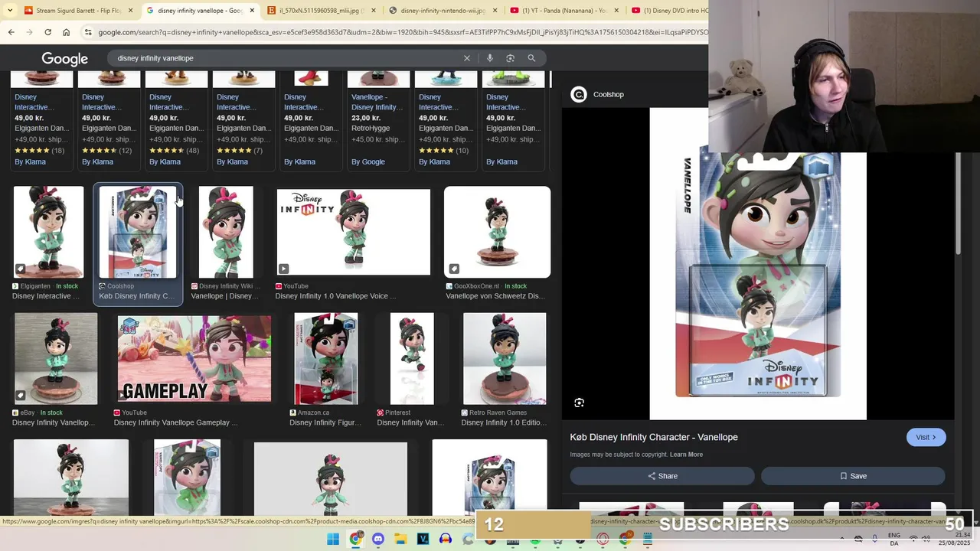The image size is (980, 551).
Task: Open the eBay Disney Infinity Vanellope image
Action: [x=56, y=358]
